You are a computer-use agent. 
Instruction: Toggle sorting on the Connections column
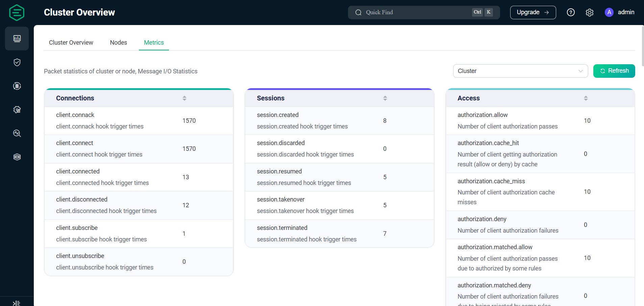click(x=184, y=98)
